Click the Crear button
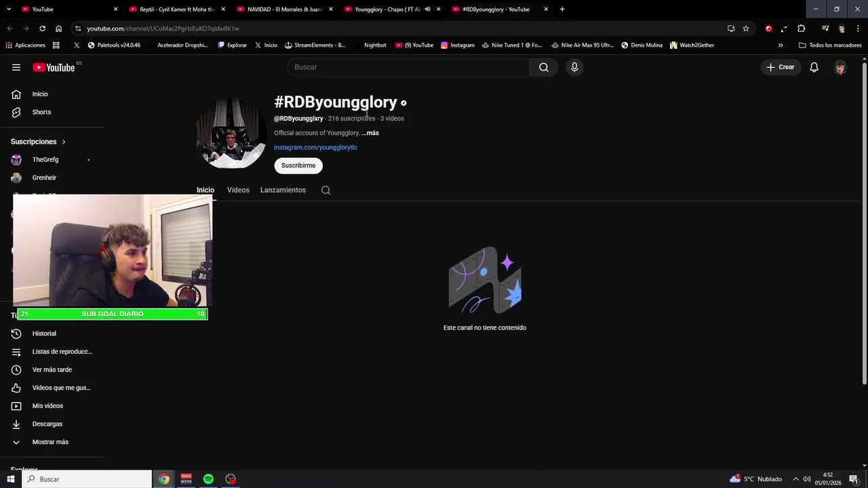The image size is (868, 488). [781, 67]
